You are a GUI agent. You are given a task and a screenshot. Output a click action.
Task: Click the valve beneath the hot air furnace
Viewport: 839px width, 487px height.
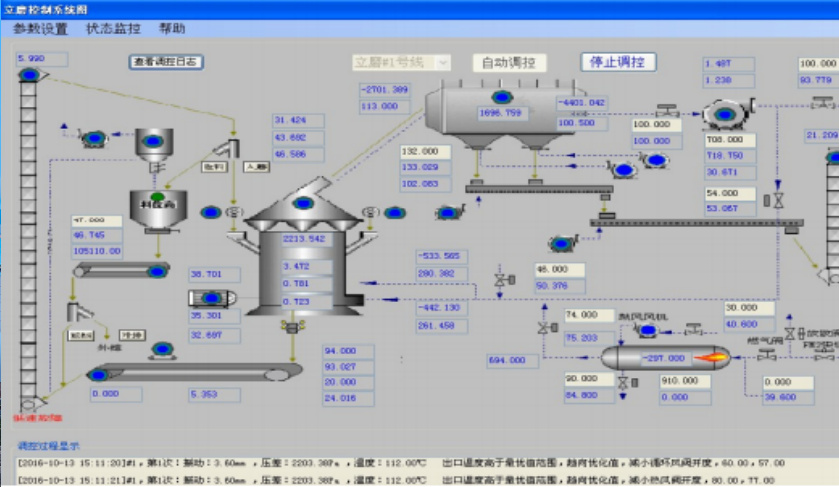tap(622, 383)
